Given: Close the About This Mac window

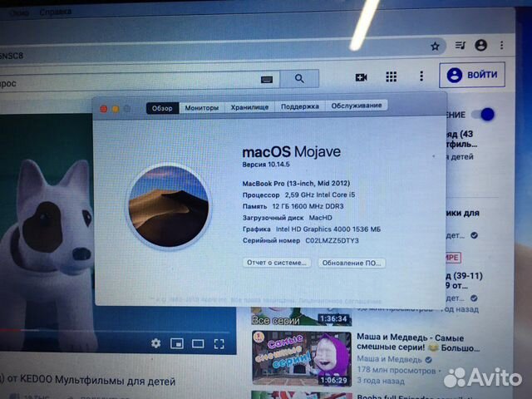Looking at the screenshot, I should tap(103, 109).
